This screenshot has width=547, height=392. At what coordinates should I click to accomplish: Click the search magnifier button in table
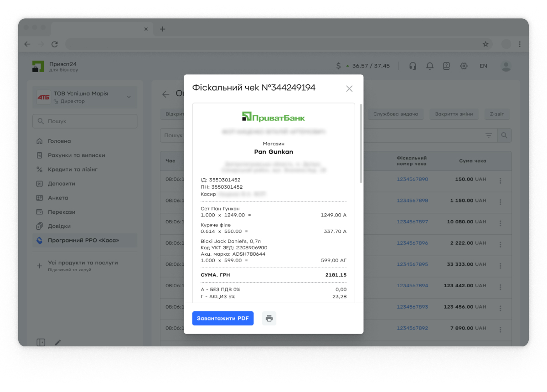504,135
